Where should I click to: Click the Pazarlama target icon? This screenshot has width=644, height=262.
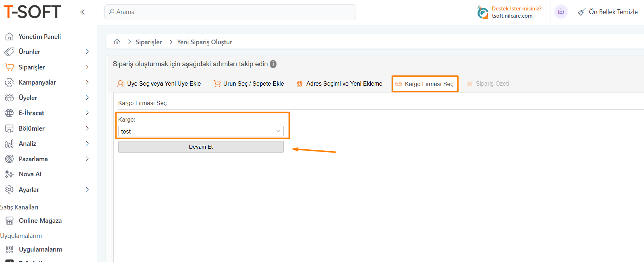tap(9, 159)
